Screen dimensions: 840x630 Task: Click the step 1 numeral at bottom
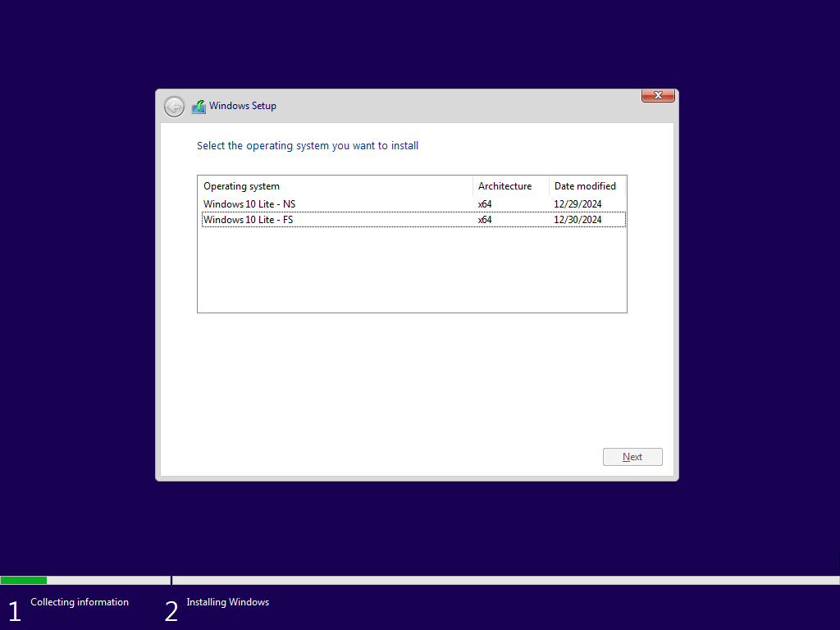14,610
